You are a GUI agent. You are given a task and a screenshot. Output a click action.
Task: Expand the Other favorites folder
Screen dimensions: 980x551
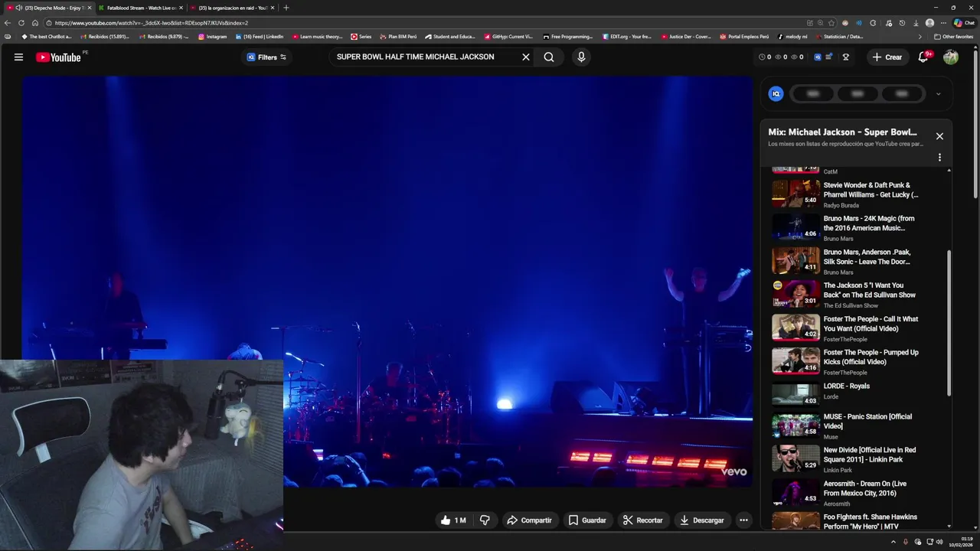(x=953, y=37)
